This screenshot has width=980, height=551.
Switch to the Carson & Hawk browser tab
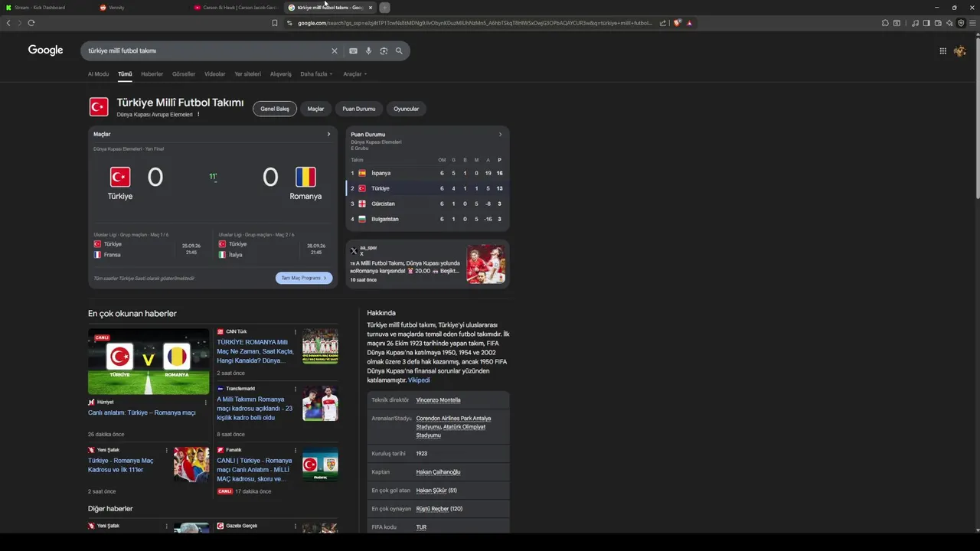(236, 7)
